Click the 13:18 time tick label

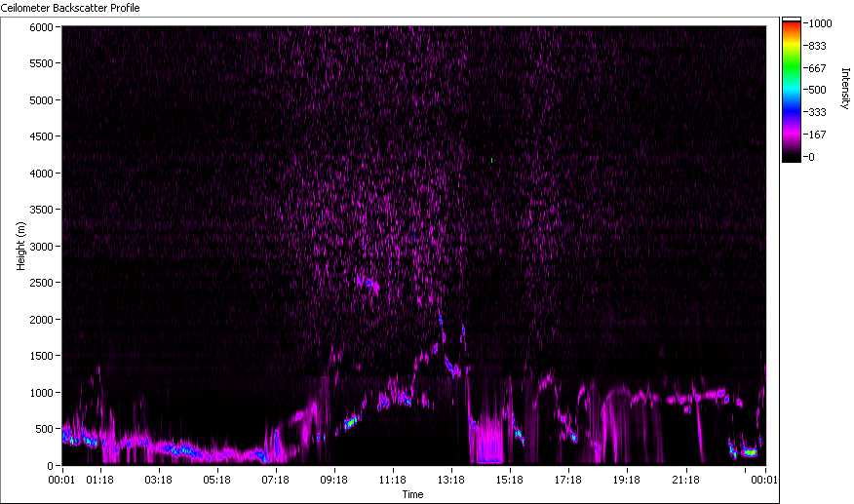tap(451, 480)
